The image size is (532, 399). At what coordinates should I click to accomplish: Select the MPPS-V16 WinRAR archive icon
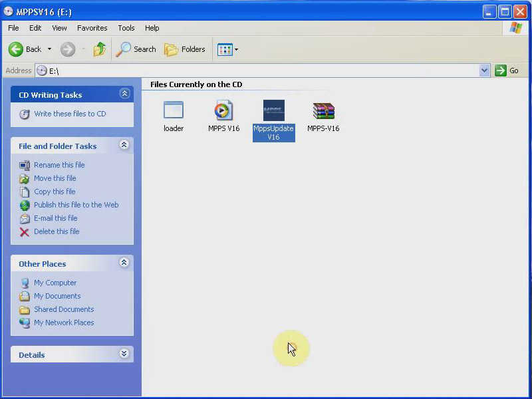point(323,110)
